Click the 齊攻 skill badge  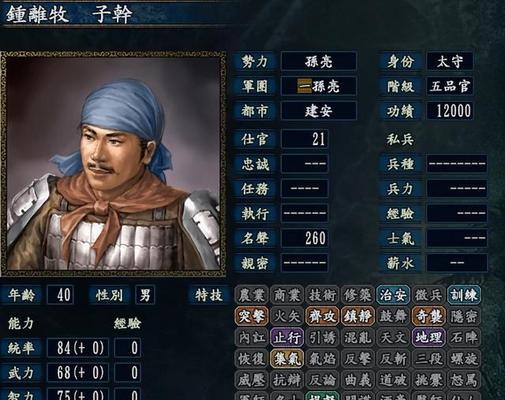(322, 316)
